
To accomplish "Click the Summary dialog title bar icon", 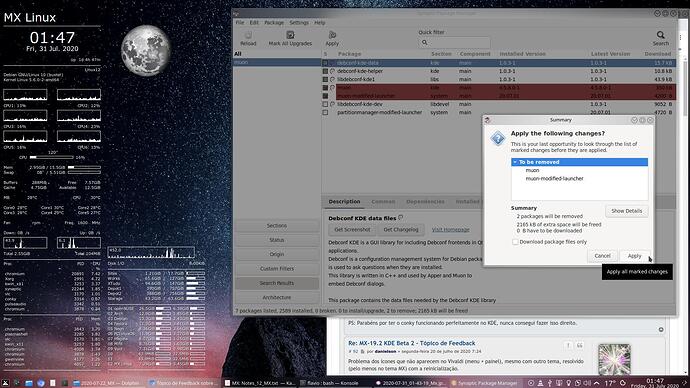I will (488, 120).
